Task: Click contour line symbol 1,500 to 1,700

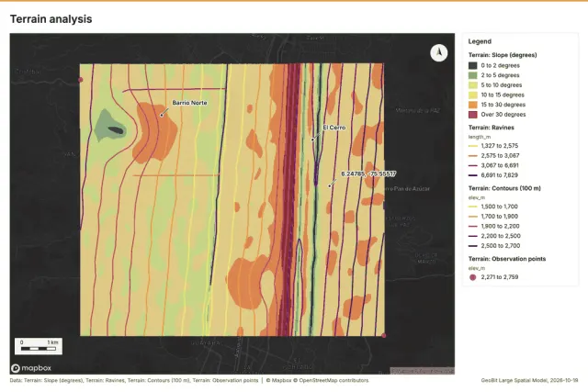Action: click(x=473, y=207)
